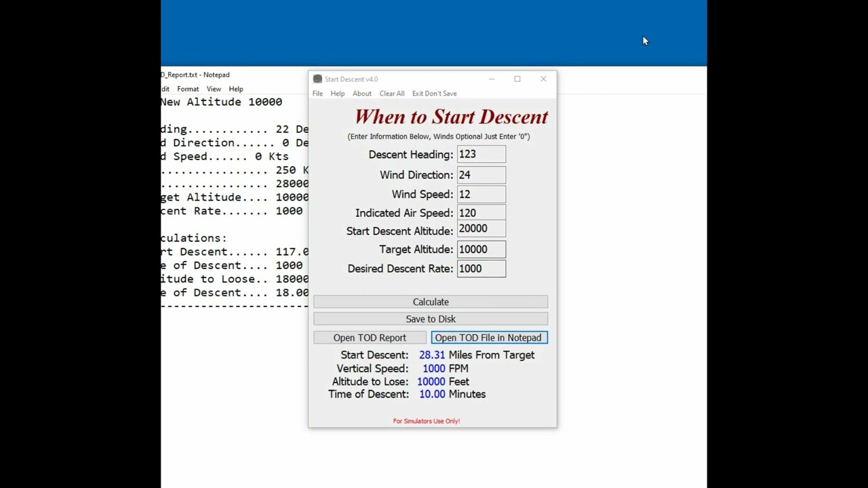This screenshot has height=488, width=868.
Task: Close the Start Descent window
Action: 543,79
